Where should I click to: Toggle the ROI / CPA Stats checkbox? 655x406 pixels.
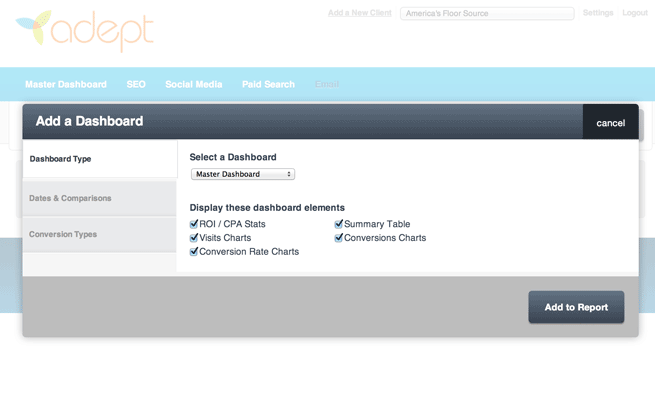[x=195, y=224]
